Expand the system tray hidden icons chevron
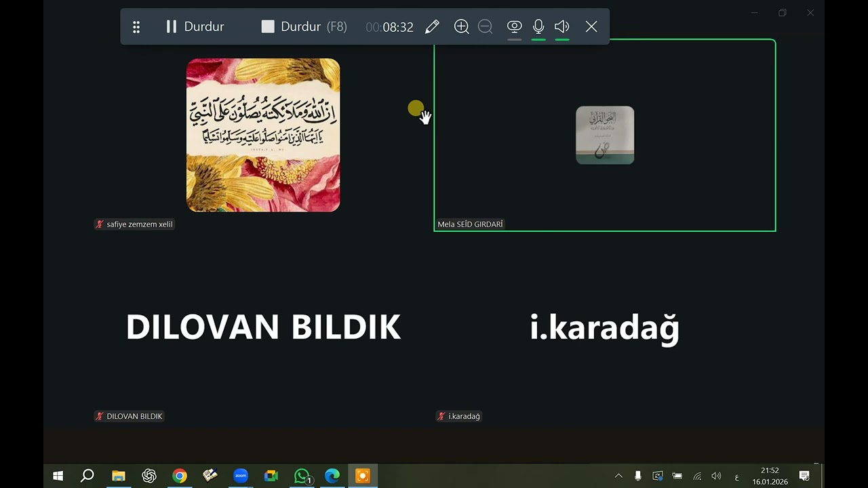 tap(618, 476)
